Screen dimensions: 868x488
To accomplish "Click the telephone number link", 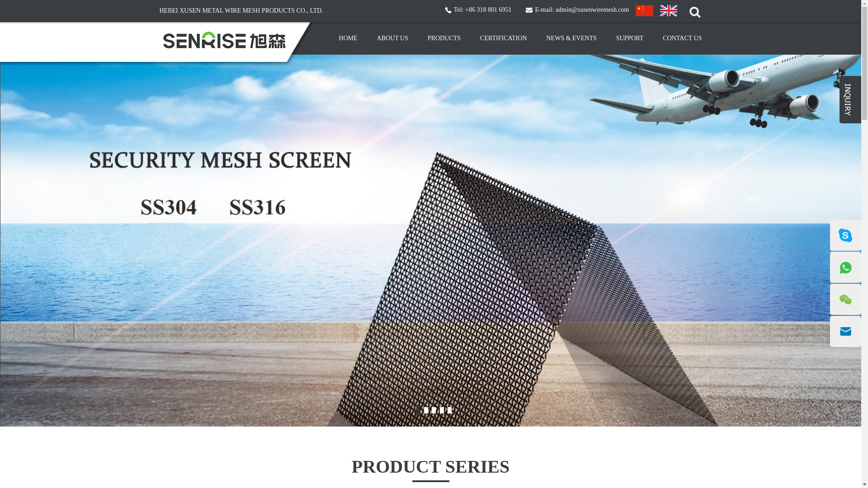I will click(x=488, y=10).
